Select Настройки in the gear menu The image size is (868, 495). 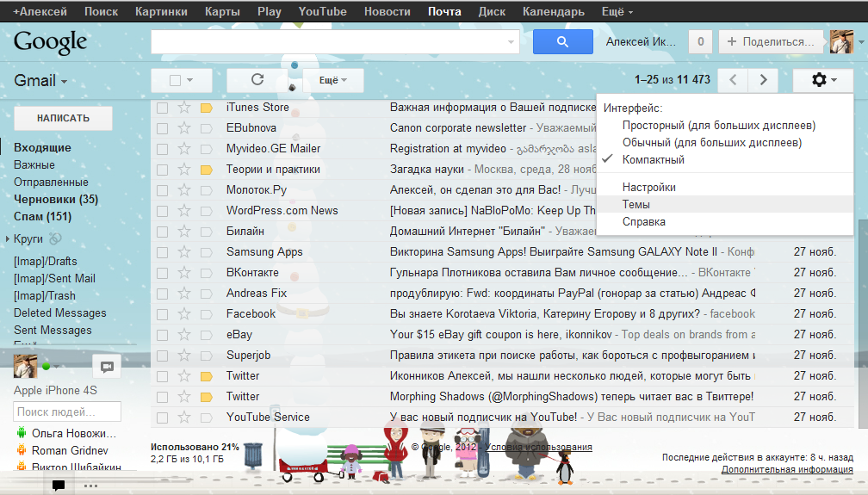[x=648, y=187]
